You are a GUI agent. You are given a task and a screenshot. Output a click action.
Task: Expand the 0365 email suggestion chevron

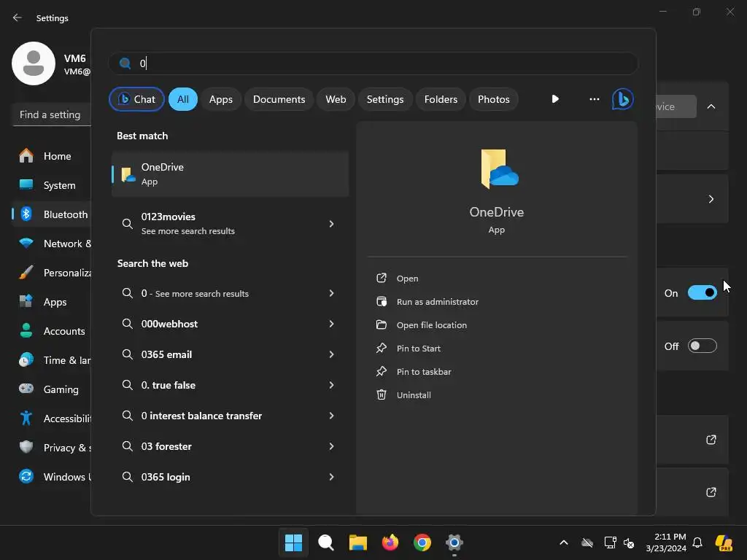pos(332,354)
